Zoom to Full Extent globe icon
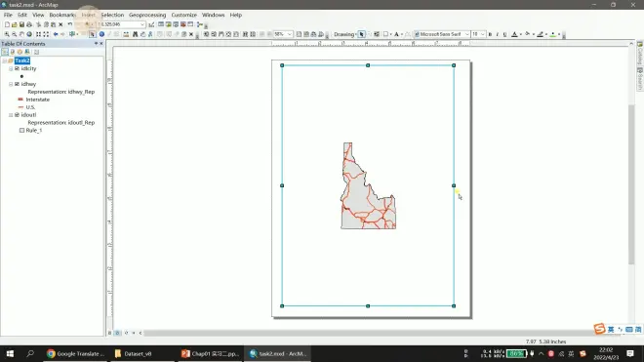This screenshot has height=362, width=644. tap(29, 34)
